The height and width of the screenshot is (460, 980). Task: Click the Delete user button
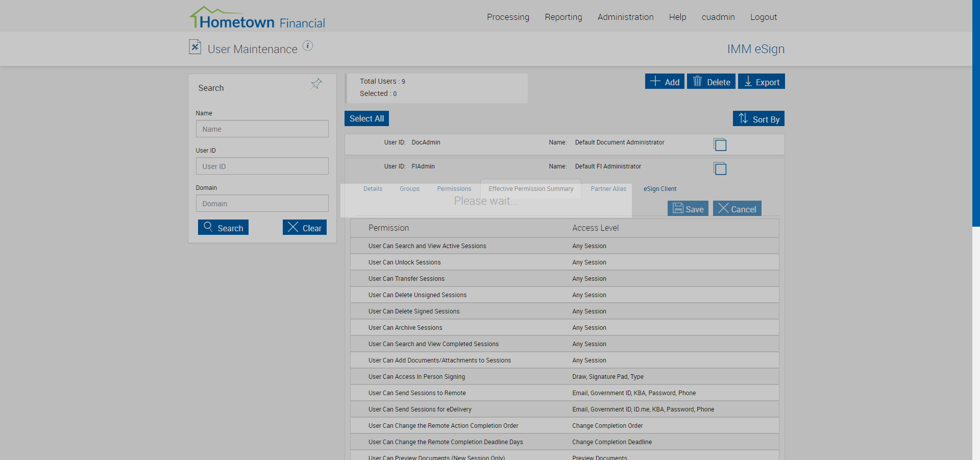(x=711, y=82)
